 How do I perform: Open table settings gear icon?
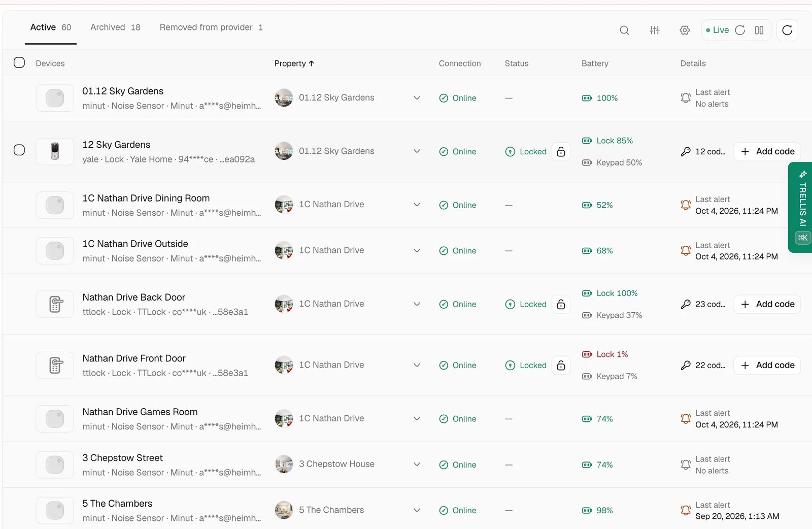pos(685,30)
